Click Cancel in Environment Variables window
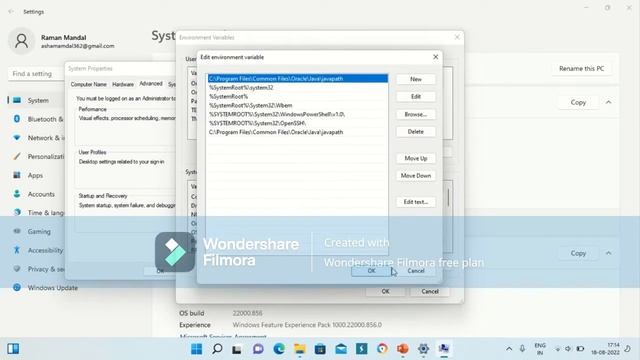The height and width of the screenshot is (360, 640). click(430, 291)
